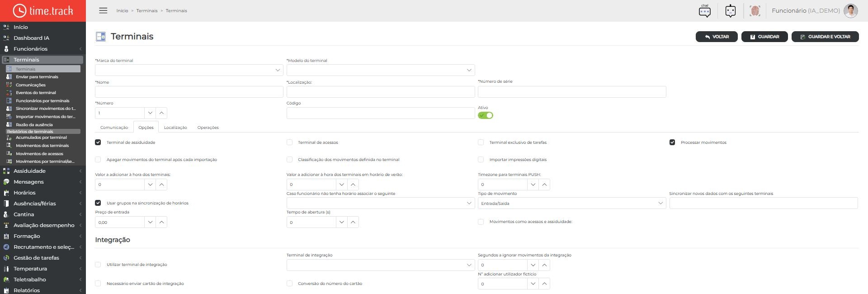Image resolution: width=868 pixels, height=294 pixels.
Task: Click the Dashboard IA sidebar icon
Action: 6,38
